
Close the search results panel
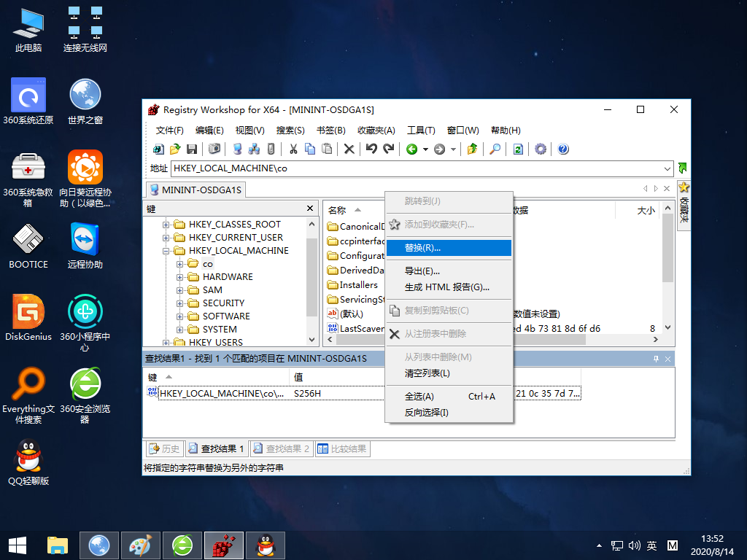(668, 359)
